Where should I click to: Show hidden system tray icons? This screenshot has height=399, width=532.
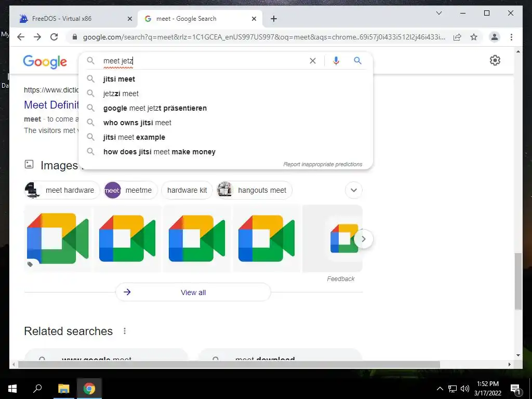click(440, 389)
